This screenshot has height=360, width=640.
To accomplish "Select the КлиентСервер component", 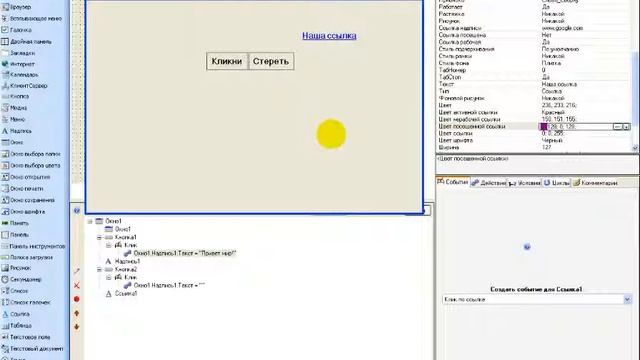I will point(24,86).
